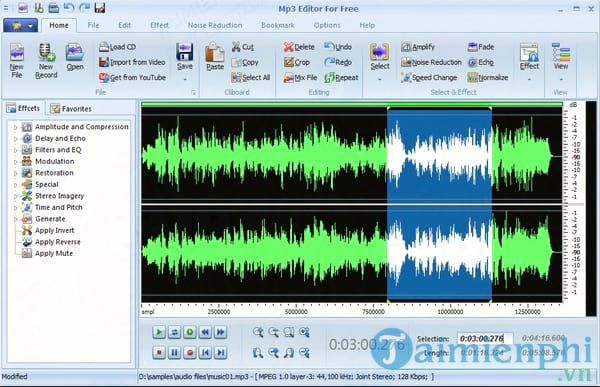Cut the selected audio
The height and width of the screenshot is (387, 600).
click(x=243, y=47)
